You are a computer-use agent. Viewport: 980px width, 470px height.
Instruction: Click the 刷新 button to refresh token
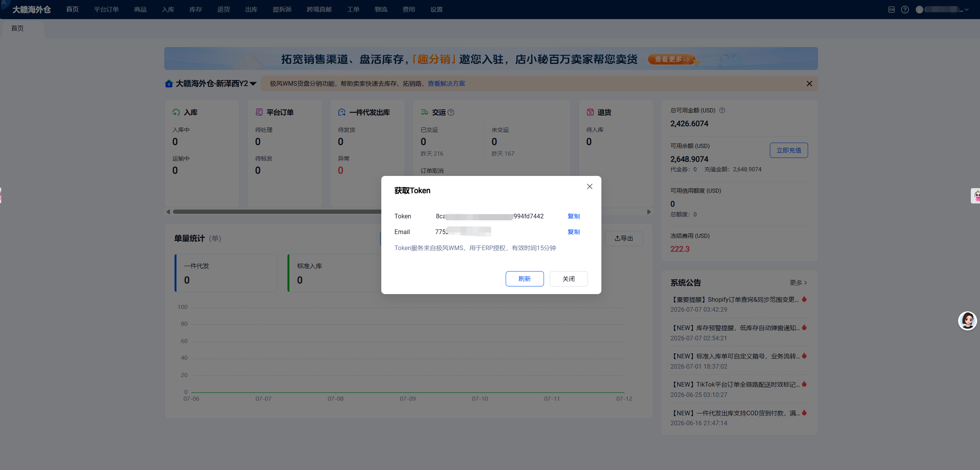(x=524, y=279)
